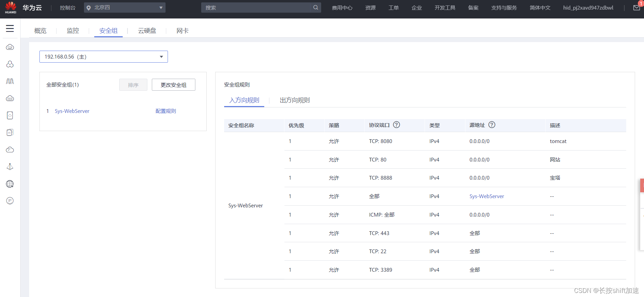Click the tomcat description cell
This screenshot has width=644, height=297.
point(558,141)
